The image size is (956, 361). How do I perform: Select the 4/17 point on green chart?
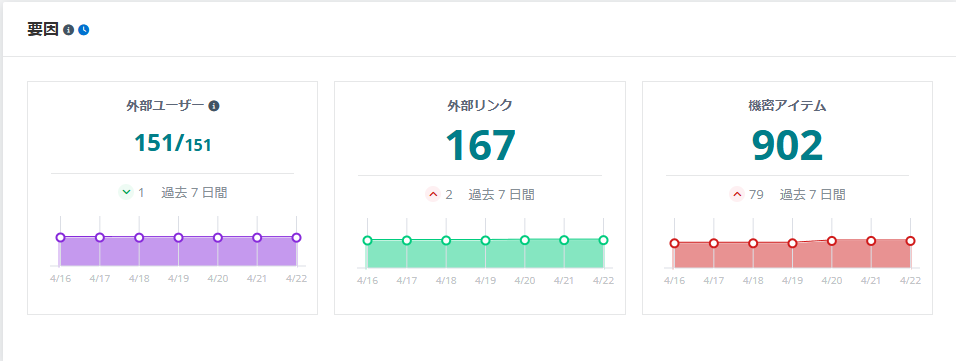pos(407,240)
